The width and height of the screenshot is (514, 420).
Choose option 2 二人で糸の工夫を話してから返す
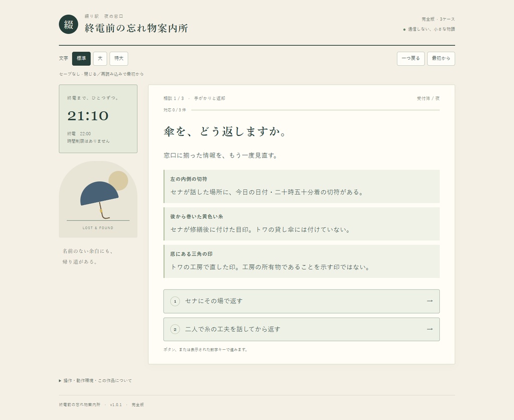(x=302, y=329)
